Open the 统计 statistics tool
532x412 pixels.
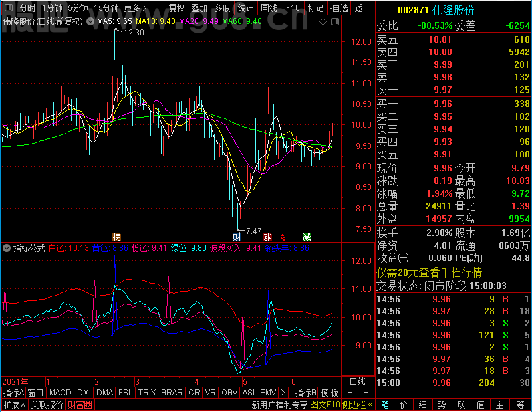[245, 8]
